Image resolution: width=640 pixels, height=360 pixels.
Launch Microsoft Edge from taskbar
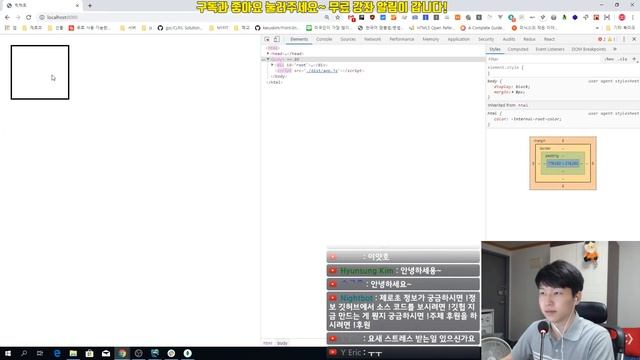click(x=57, y=353)
